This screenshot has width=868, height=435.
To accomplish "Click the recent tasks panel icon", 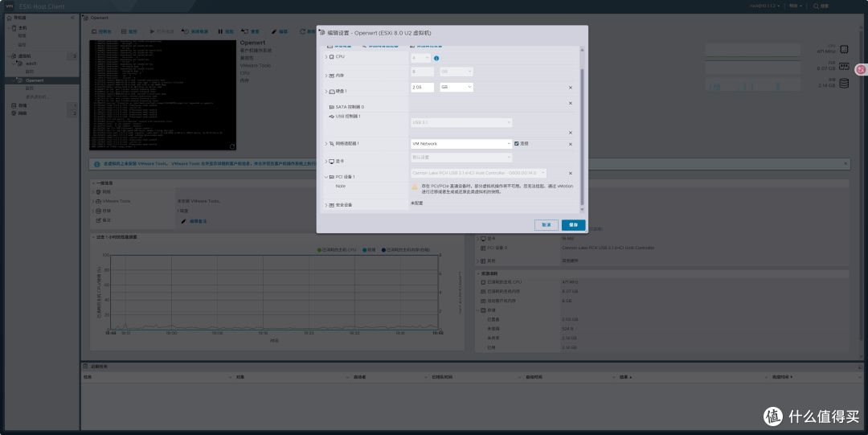I will tap(85, 367).
